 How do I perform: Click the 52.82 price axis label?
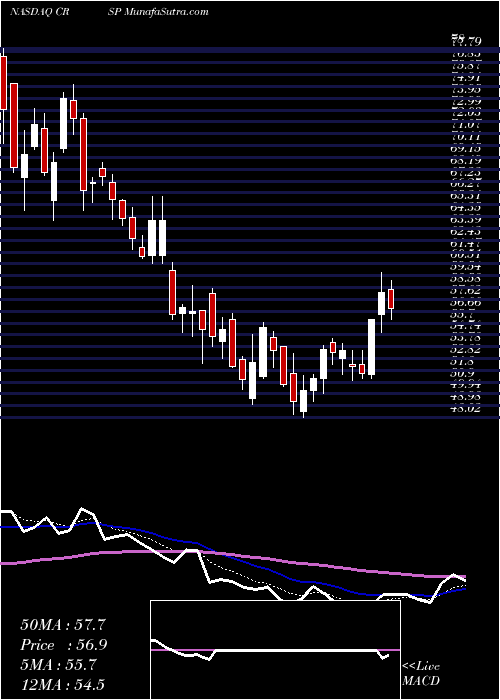coord(466,349)
